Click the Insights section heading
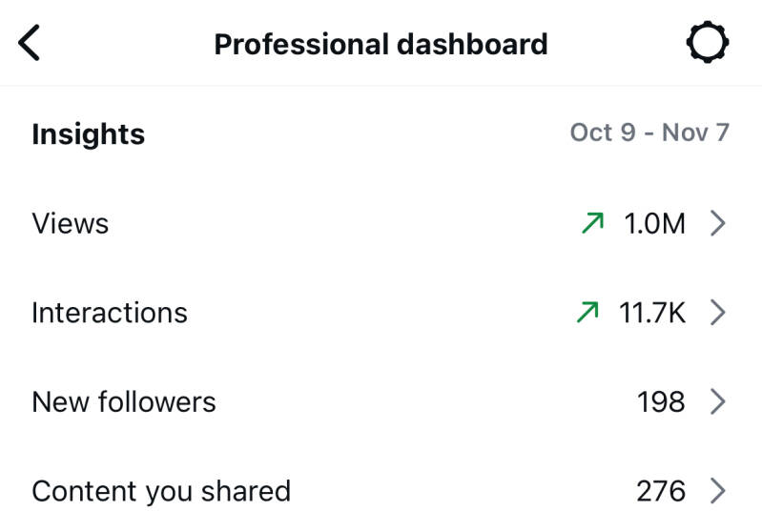Image resolution: width=762 pixels, height=532 pixels. point(88,134)
